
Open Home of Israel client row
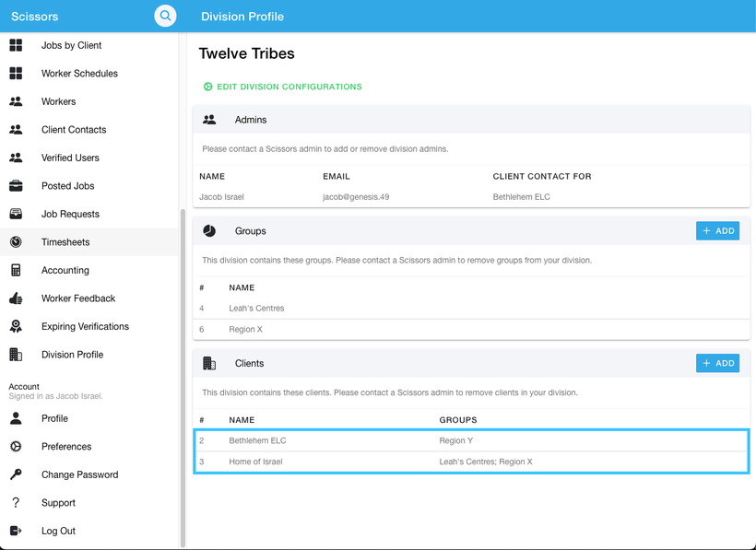(471, 462)
